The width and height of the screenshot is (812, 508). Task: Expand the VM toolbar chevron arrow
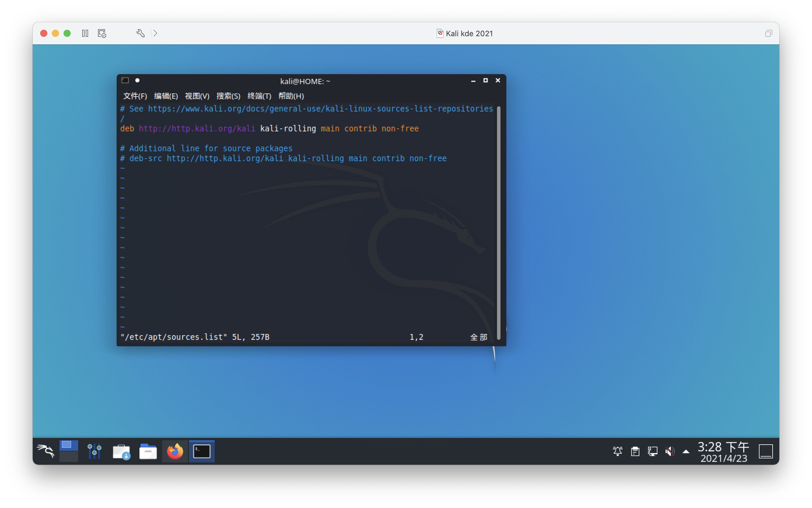(155, 33)
